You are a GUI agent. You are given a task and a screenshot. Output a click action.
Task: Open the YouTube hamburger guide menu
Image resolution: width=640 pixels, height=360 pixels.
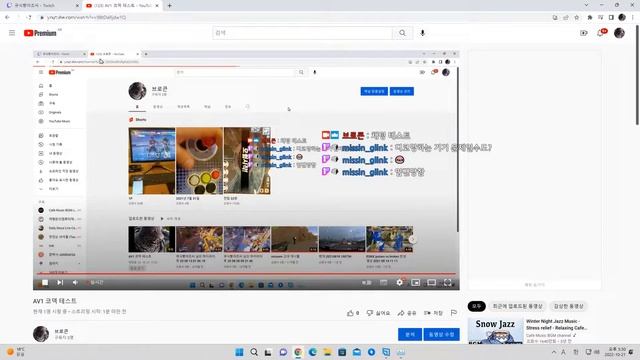[12, 33]
